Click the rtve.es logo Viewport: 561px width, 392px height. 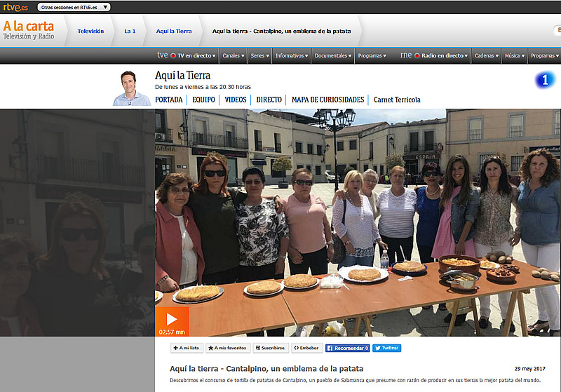15,7
